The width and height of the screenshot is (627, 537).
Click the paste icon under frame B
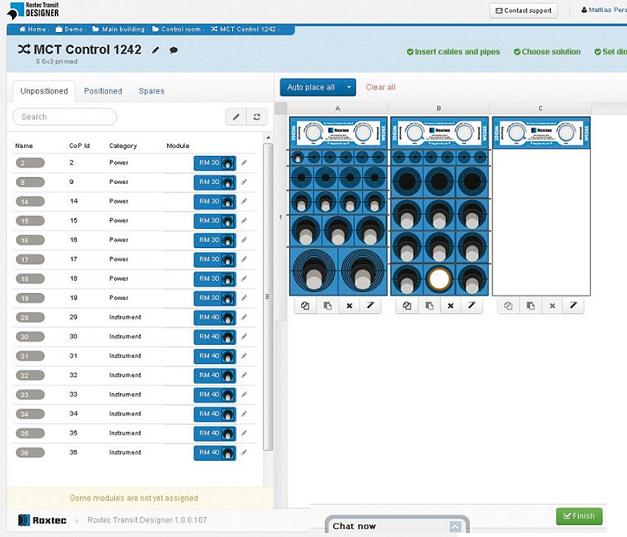coord(429,305)
